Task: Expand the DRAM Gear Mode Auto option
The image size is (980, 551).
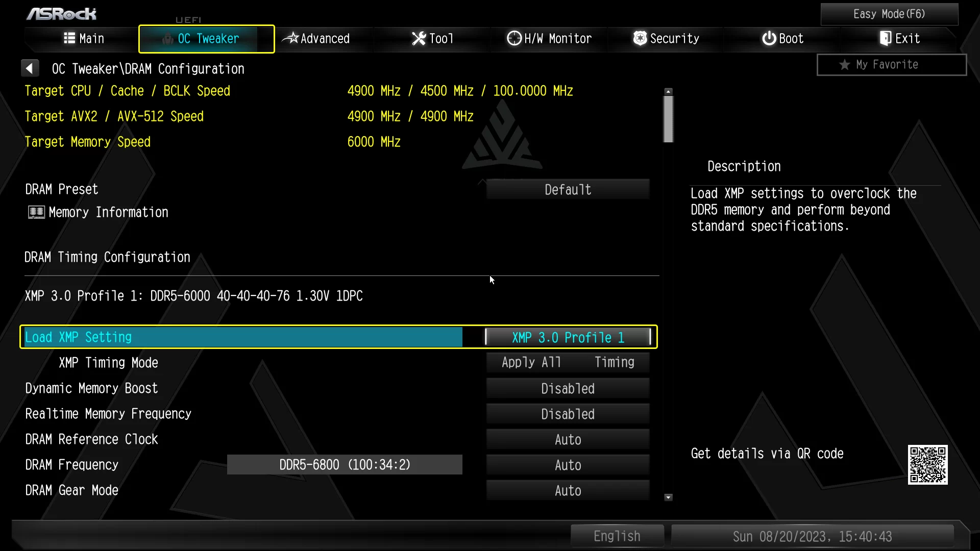Action: 568,491
